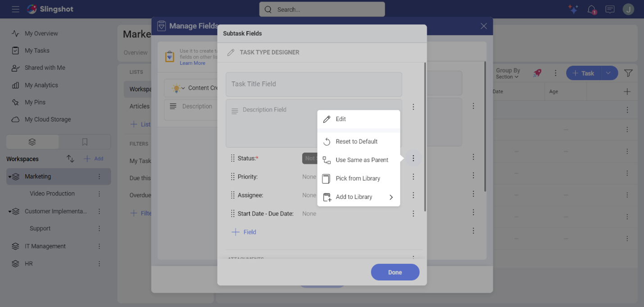Open My Cloud Storage
Screen dimensions: 644x307
(47, 119)
